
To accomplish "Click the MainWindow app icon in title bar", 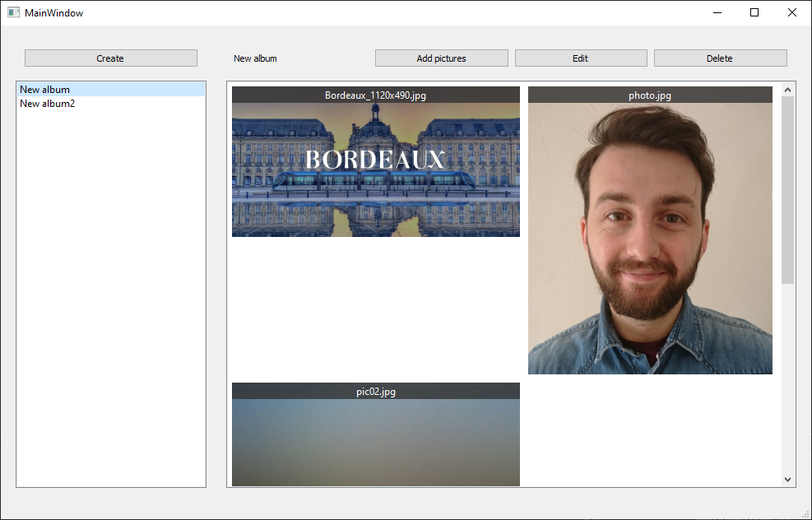I will (x=13, y=12).
